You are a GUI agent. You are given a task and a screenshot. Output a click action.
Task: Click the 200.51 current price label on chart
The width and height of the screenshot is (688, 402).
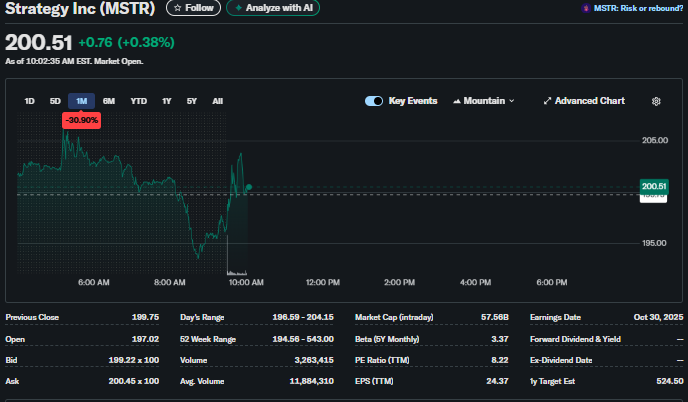pyautogui.click(x=654, y=186)
